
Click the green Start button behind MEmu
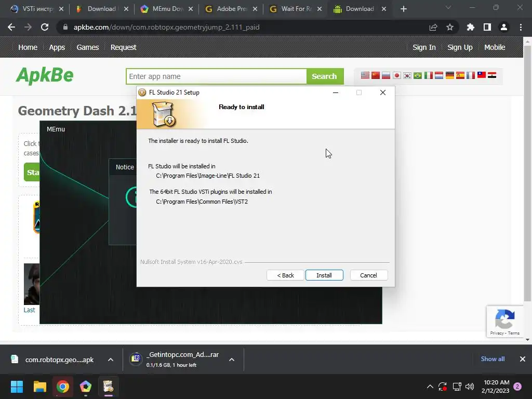point(32,172)
